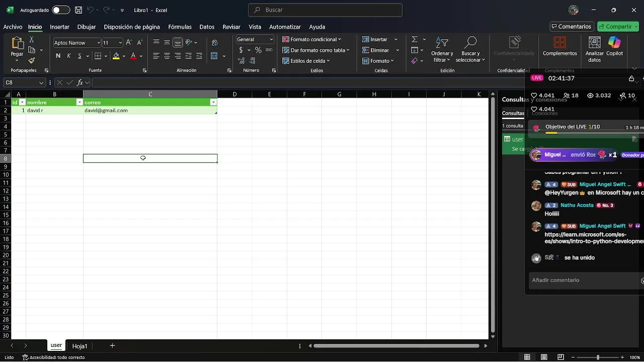Click the Copy icon in Portapapeles
Image resolution: width=644 pixels, height=362 pixels.
click(x=32, y=50)
